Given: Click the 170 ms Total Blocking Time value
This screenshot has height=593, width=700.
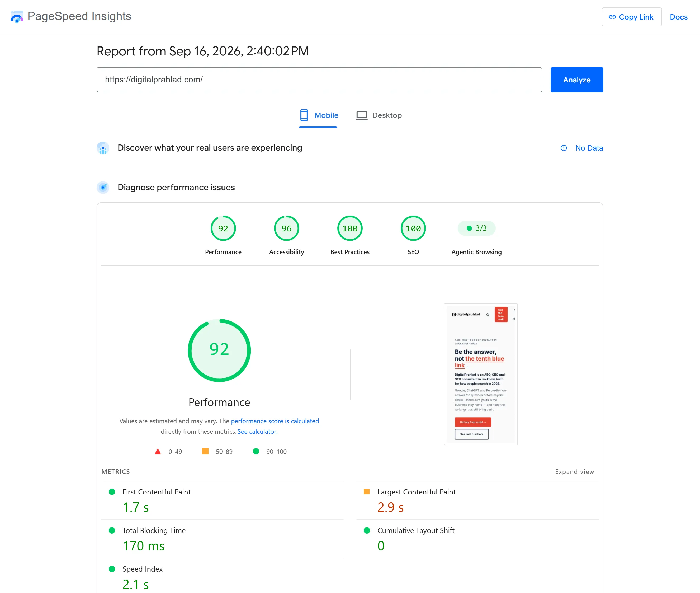Looking at the screenshot, I should point(143,546).
